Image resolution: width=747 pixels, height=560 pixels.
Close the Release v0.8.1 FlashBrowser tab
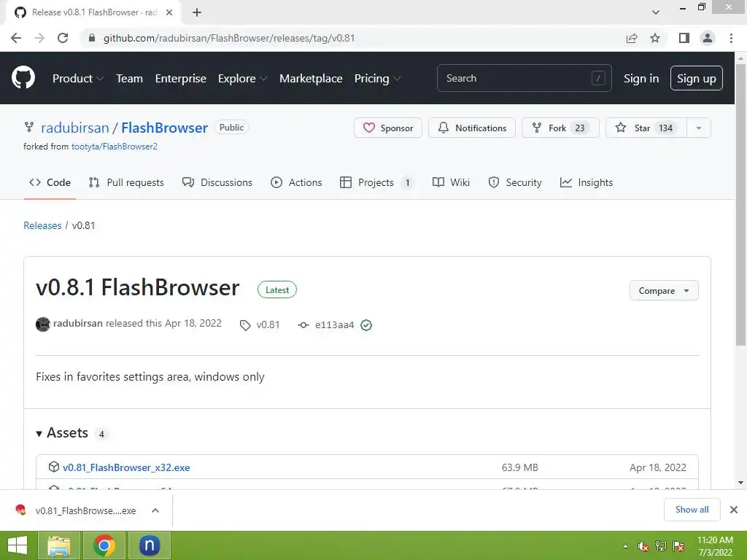click(x=169, y=12)
